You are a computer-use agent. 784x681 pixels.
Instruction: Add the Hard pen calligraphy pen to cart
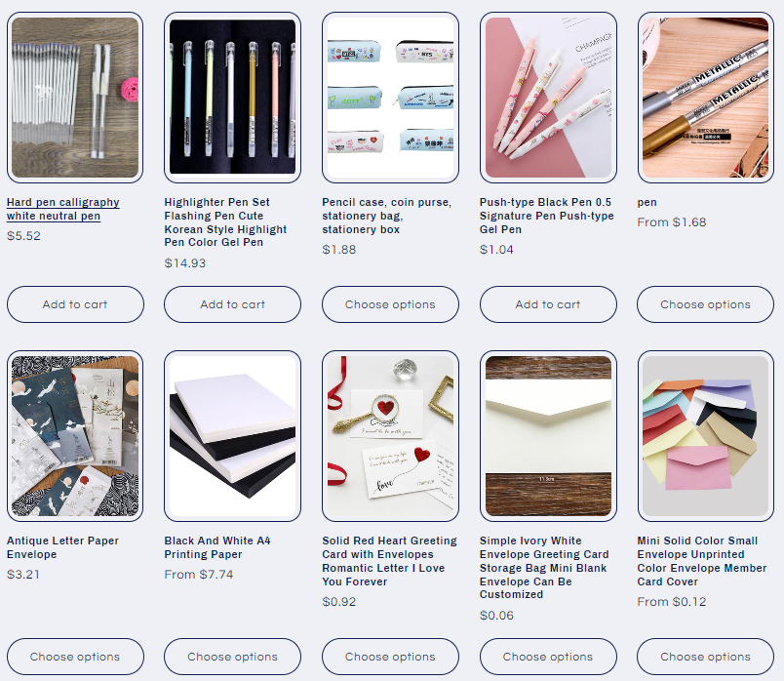[75, 304]
